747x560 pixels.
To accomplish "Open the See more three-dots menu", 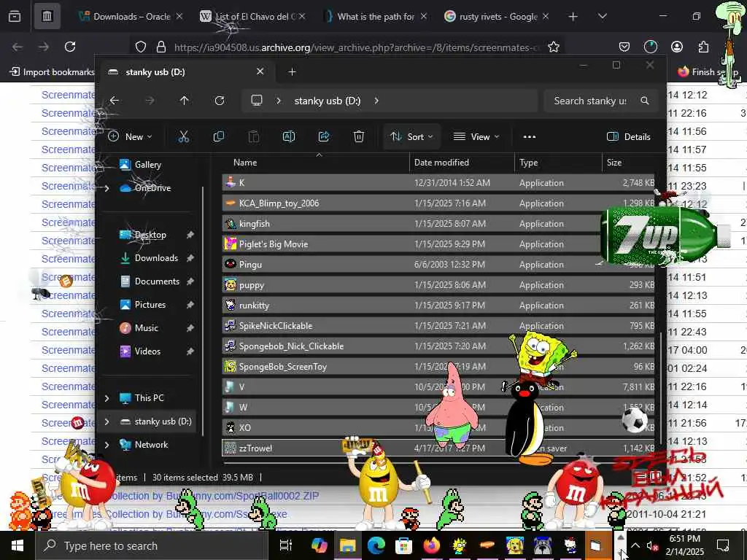I will tap(530, 137).
